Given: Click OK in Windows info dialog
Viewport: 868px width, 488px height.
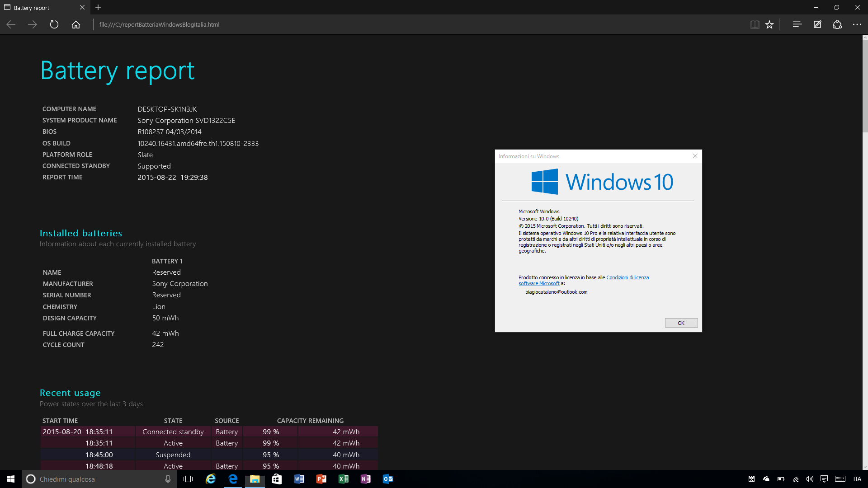Looking at the screenshot, I should 681,323.
